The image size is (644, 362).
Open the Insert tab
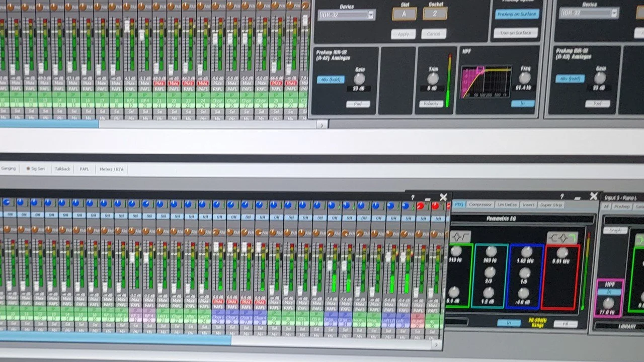pyautogui.click(x=528, y=205)
